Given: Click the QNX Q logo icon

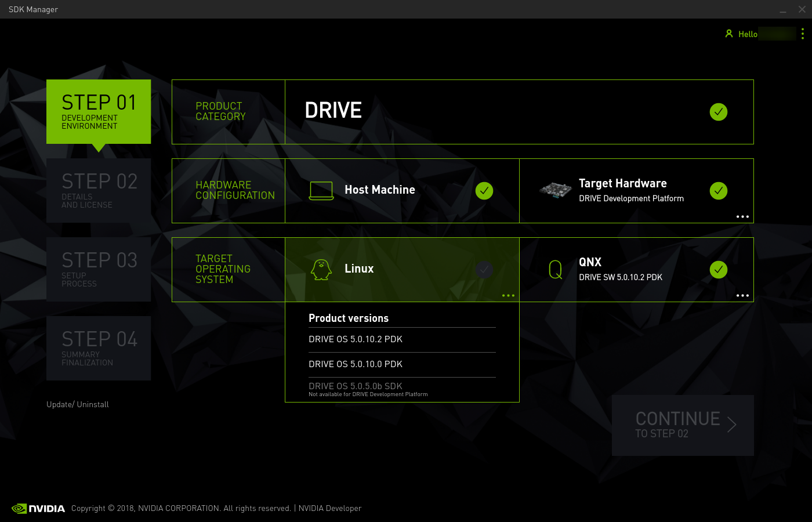Looking at the screenshot, I should [x=555, y=270].
